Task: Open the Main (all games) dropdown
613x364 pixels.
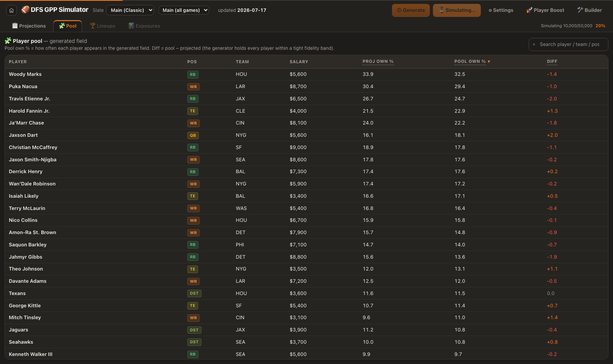Action: coord(184,10)
